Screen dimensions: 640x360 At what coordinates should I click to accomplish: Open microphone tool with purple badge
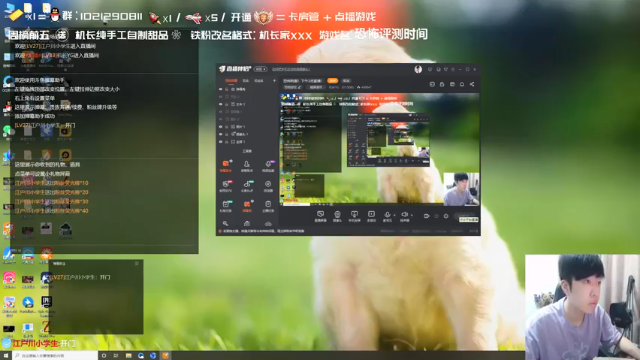pos(268,165)
